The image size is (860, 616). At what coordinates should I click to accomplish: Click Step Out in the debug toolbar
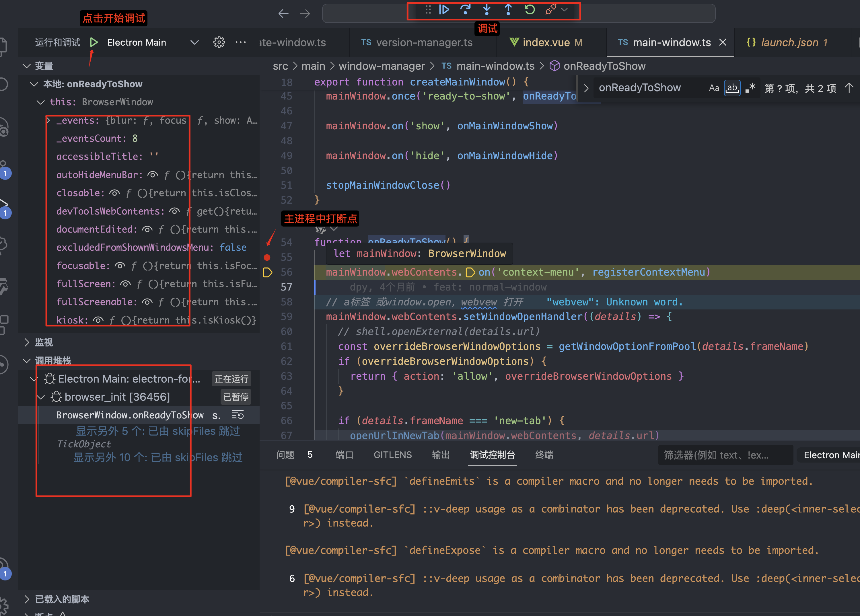click(x=508, y=10)
